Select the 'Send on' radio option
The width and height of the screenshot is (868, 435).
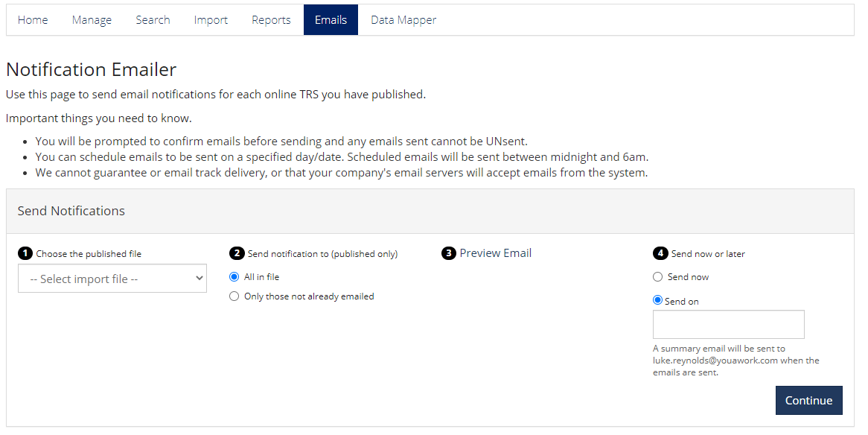657,300
